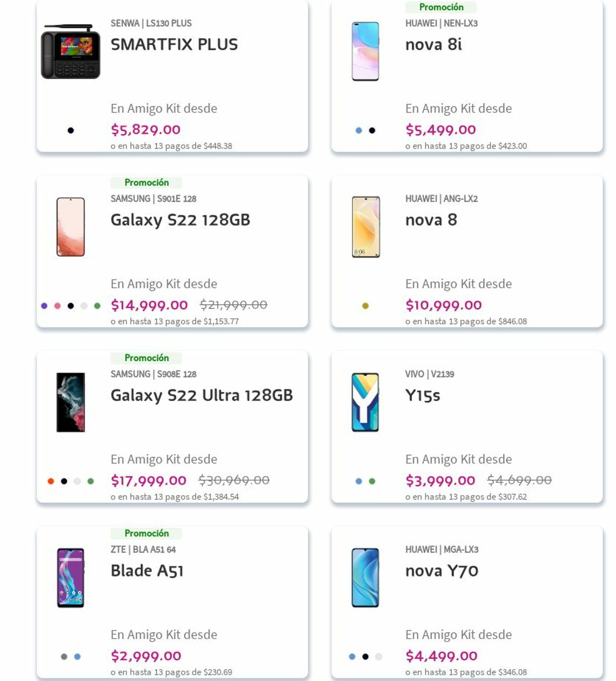
Task: Click the nova 8 phone thumbnail
Action: coord(366,227)
